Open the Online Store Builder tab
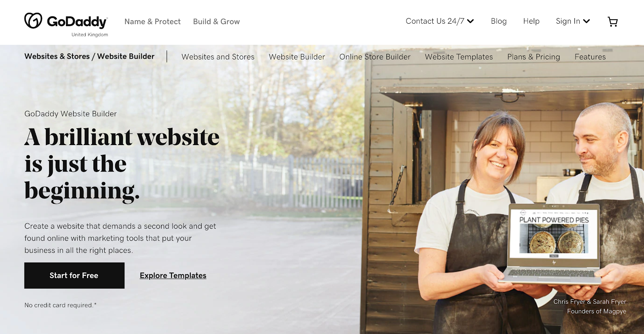Image resolution: width=644 pixels, height=334 pixels. click(x=375, y=57)
